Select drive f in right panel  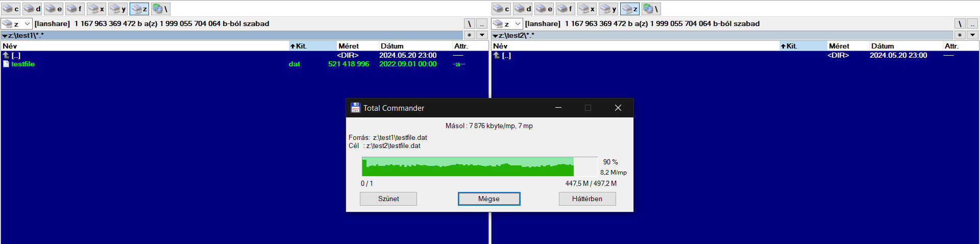[566, 9]
